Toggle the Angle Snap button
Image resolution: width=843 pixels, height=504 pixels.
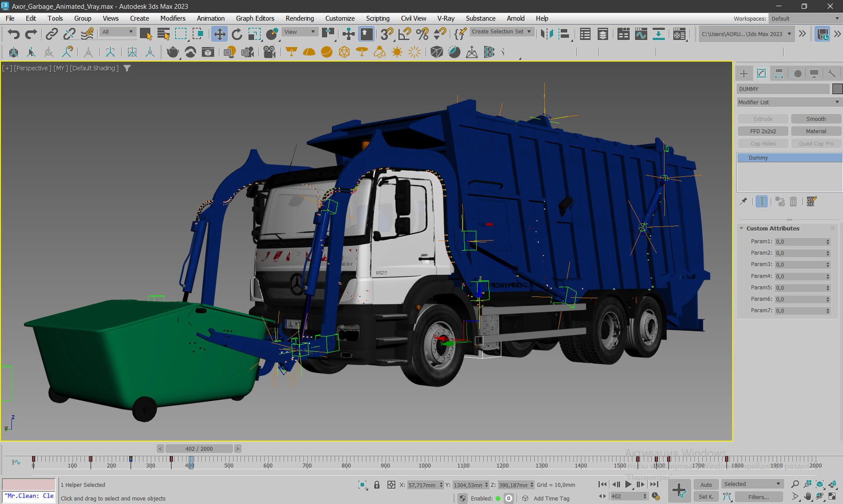tap(405, 34)
